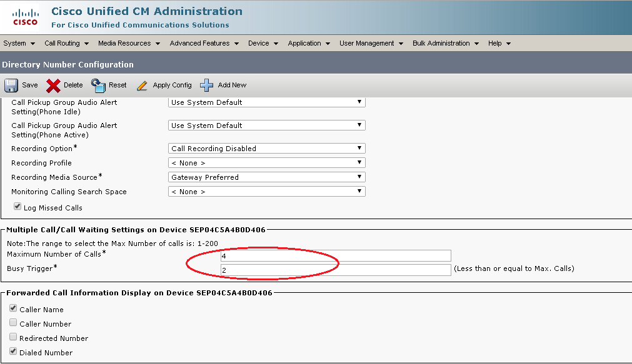
Task: Click the Directory Number Configuration heading
Action: (68, 64)
